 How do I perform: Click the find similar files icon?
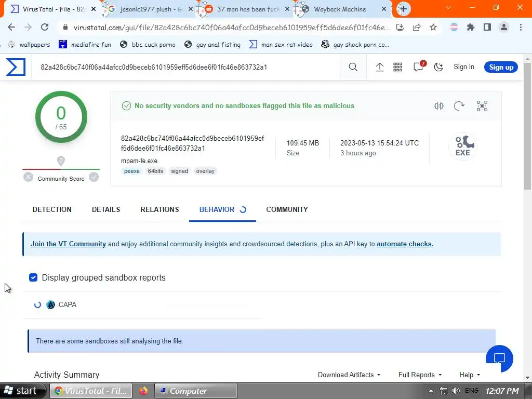(438, 106)
